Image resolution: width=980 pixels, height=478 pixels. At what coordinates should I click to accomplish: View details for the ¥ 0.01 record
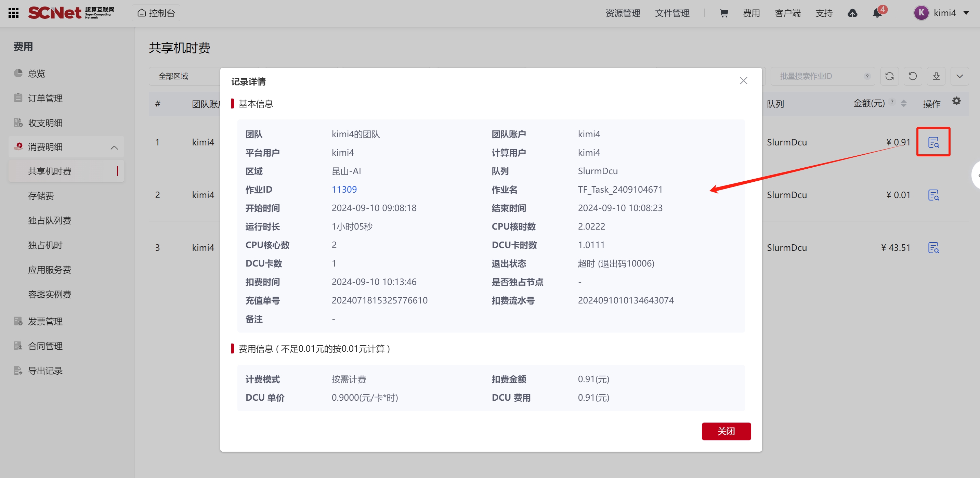click(x=933, y=195)
